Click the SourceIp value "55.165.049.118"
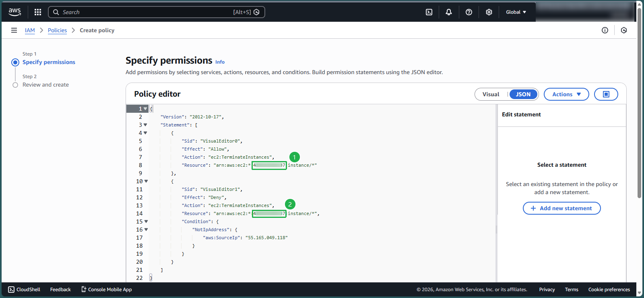Image resolution: width=644 pixels, height=298 pixels. [x=266, y=238]
